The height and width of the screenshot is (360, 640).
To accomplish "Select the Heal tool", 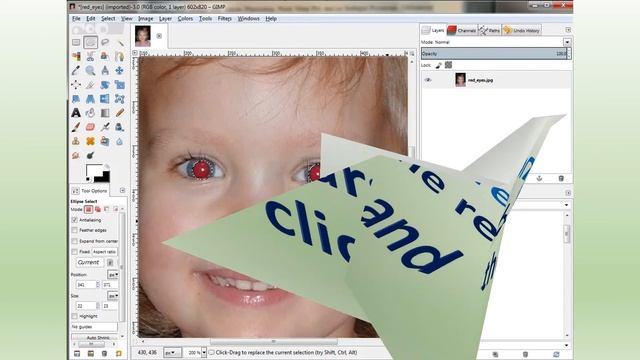I will (90, 141).
